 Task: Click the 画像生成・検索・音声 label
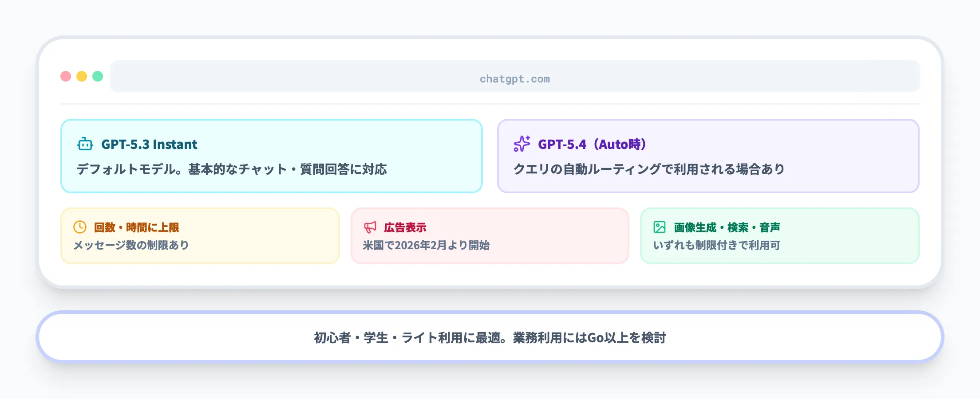(728, 227)
